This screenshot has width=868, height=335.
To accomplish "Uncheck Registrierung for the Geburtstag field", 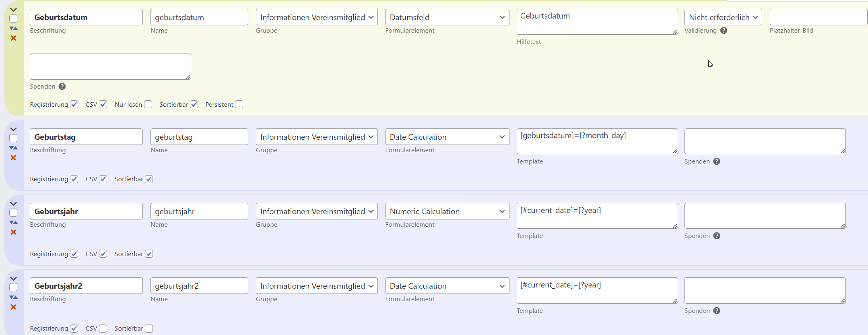I will (x=74, y=179).
